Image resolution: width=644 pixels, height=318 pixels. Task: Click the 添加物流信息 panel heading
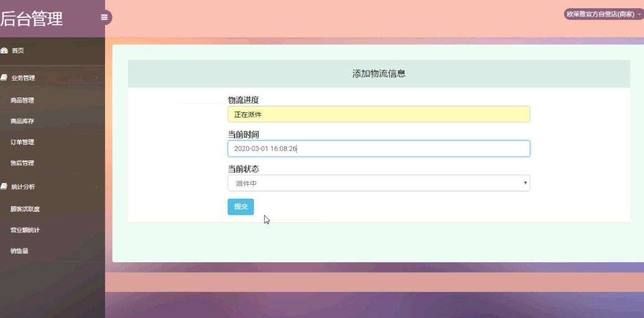(x=379, y=74)
